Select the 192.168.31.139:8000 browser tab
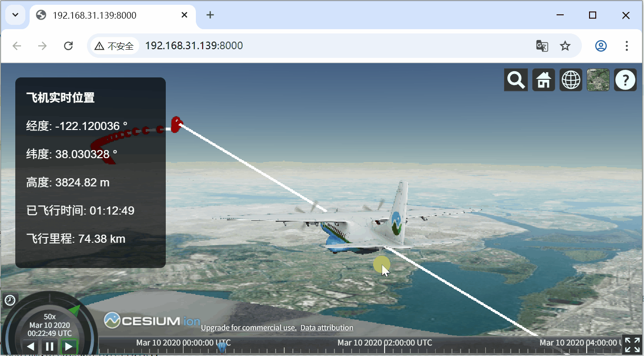 (113, 15)
